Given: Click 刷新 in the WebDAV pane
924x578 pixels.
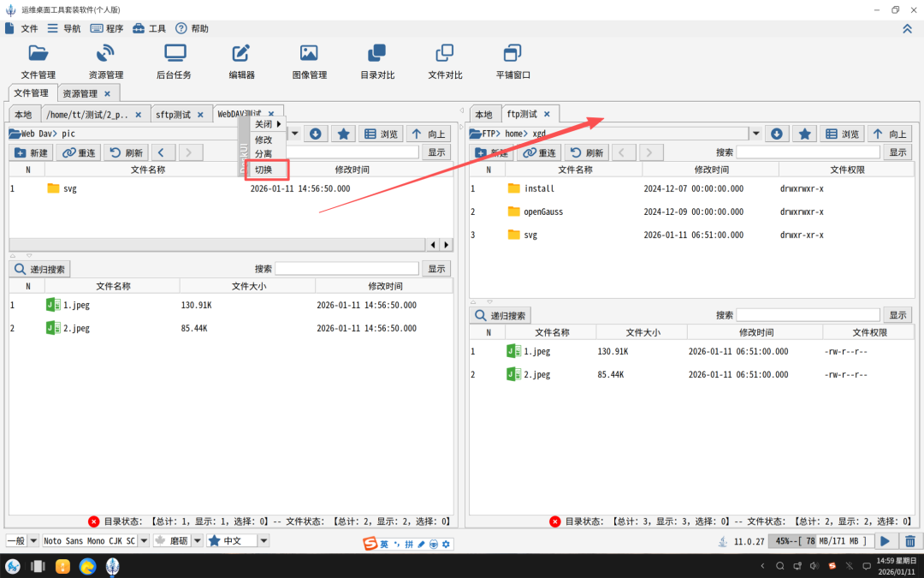Looking at the screenshot, I should tap(126, 152).
